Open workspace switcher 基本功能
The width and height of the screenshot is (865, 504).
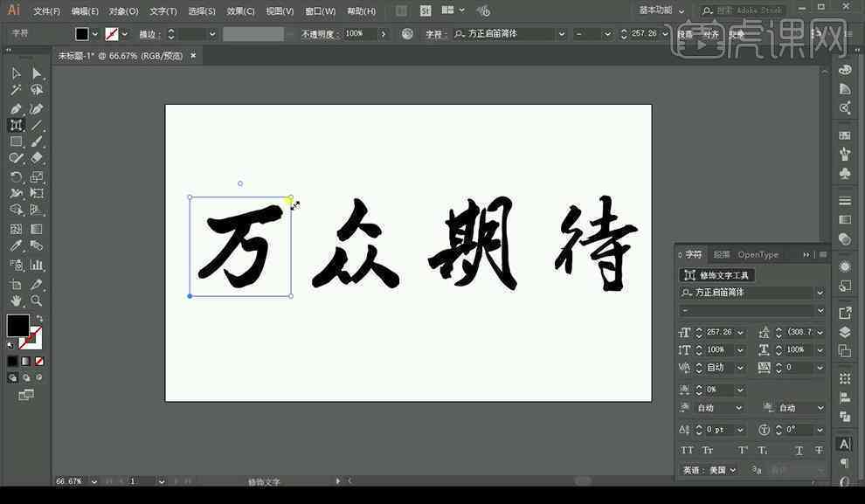click(x=661, y=10)
